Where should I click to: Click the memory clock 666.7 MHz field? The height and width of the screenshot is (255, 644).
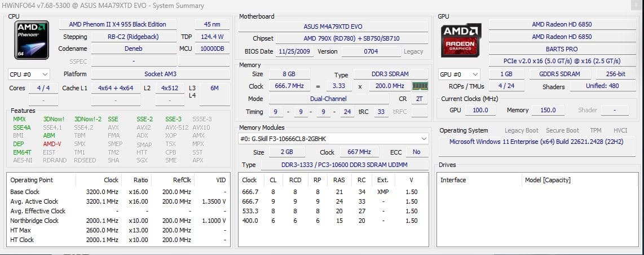click(289, 86)
